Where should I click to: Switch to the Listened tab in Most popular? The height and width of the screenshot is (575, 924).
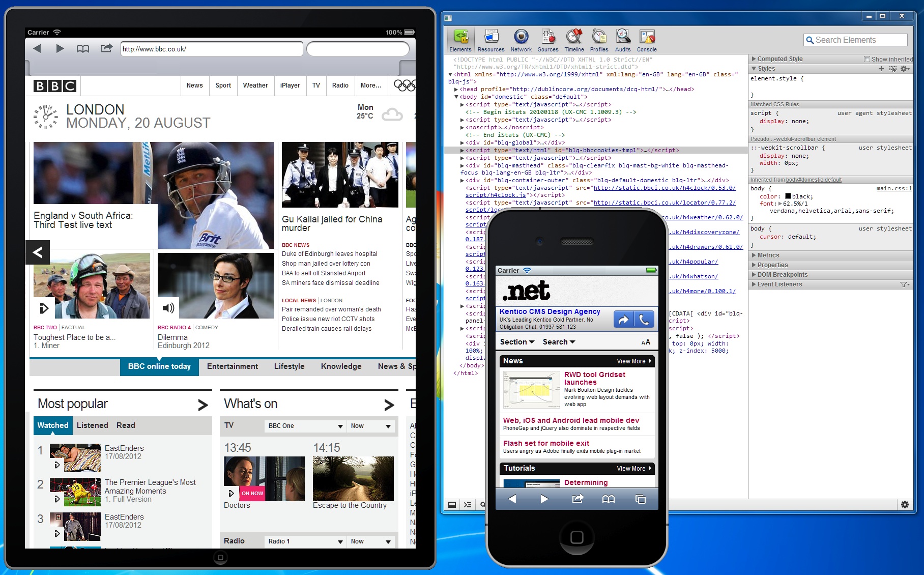(x=92, y=425)
